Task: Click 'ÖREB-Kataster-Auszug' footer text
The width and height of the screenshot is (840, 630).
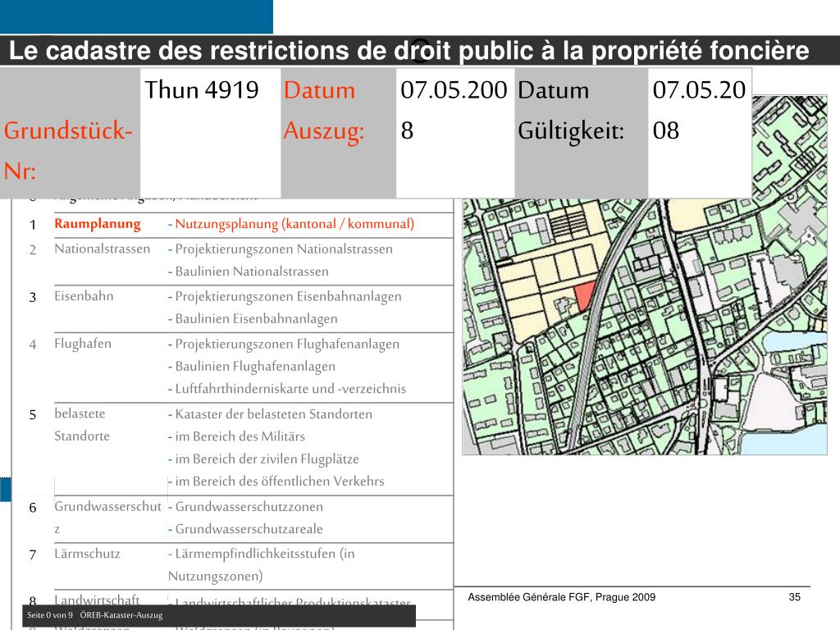Action: coord(121,615)
